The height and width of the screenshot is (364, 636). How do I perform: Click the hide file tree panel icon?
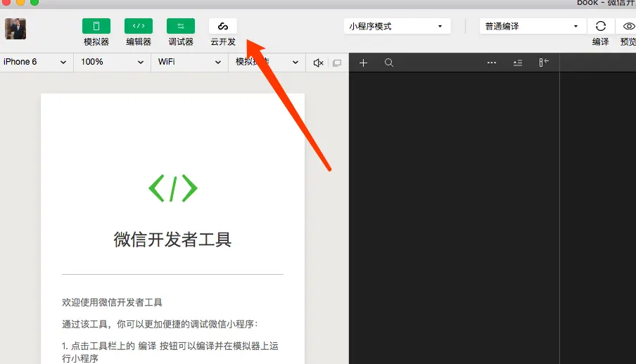point(544,63)
